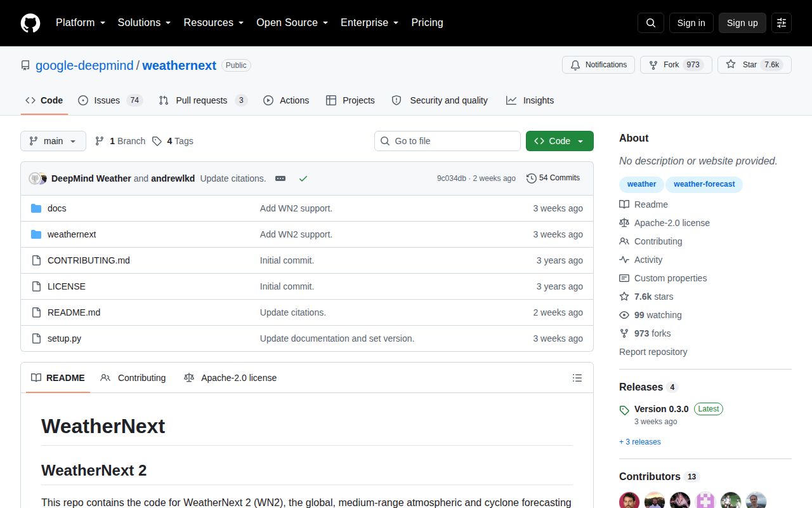Click the Sign in button
The width and height of the screenshot is (812, 508).
[x=691, y=23]
